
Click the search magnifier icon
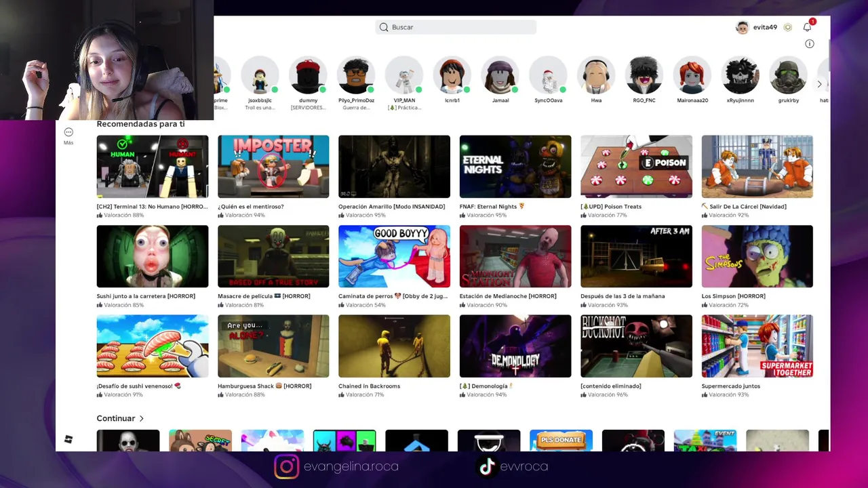click(384, 27)
